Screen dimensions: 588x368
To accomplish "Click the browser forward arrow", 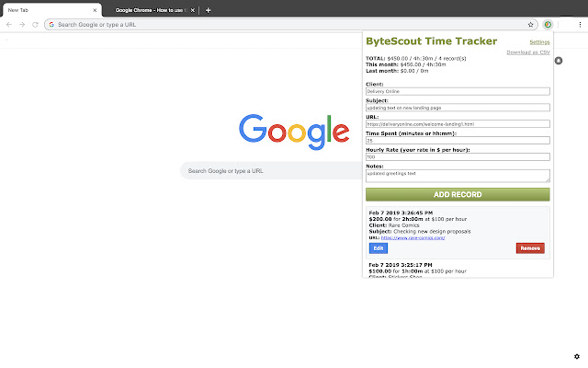I will 22,25.
